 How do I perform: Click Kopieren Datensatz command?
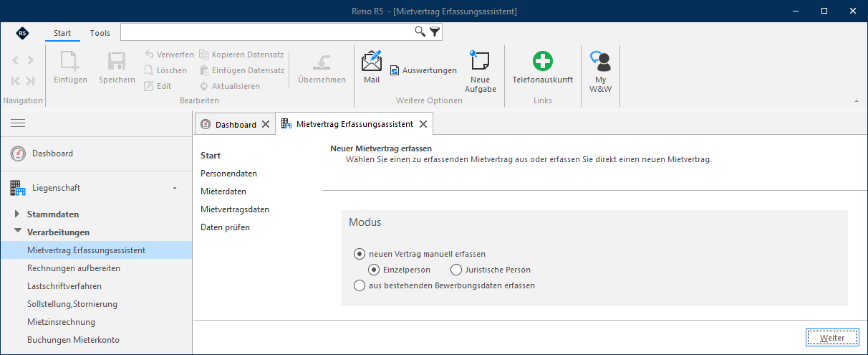(x=241, y=55)
